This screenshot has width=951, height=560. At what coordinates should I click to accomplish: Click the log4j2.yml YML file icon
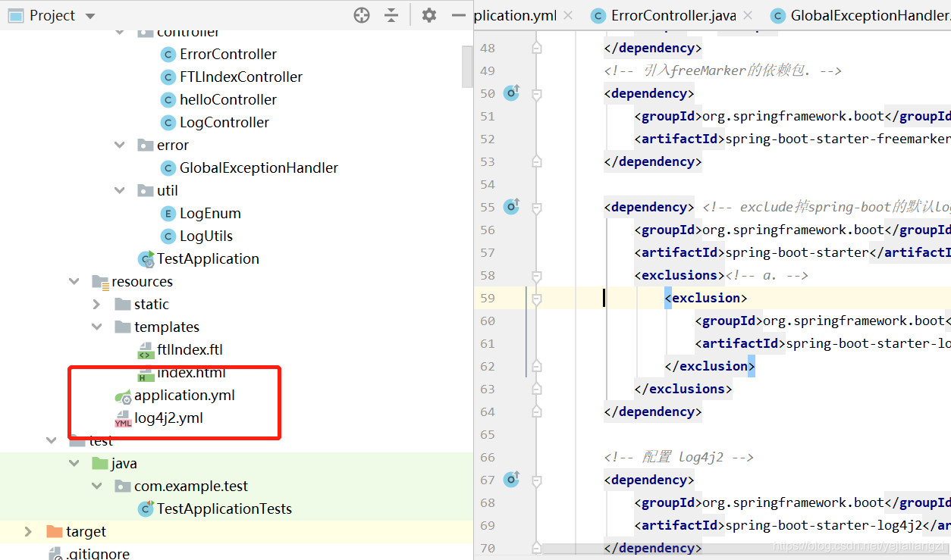(123, 418)
